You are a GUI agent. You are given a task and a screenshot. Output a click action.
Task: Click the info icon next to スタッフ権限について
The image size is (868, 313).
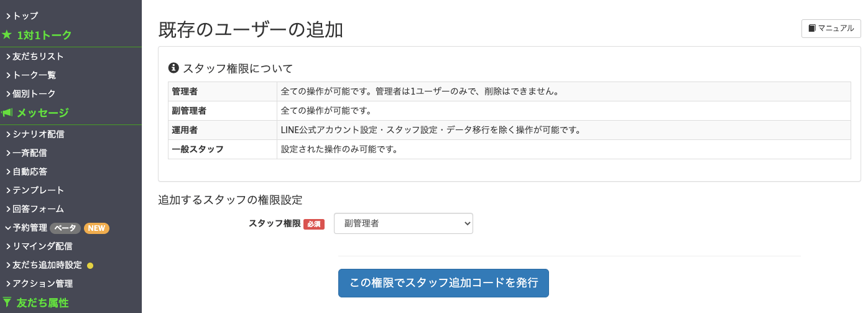174,68
